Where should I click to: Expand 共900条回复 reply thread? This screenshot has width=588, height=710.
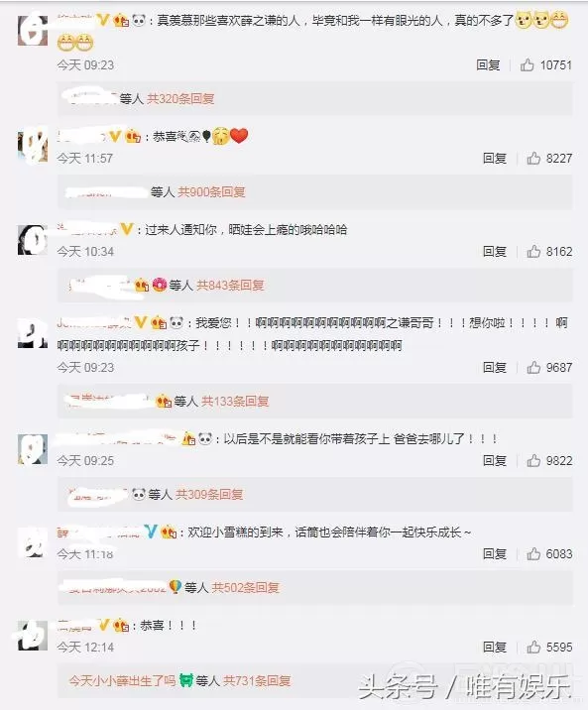tap(211, 192)
